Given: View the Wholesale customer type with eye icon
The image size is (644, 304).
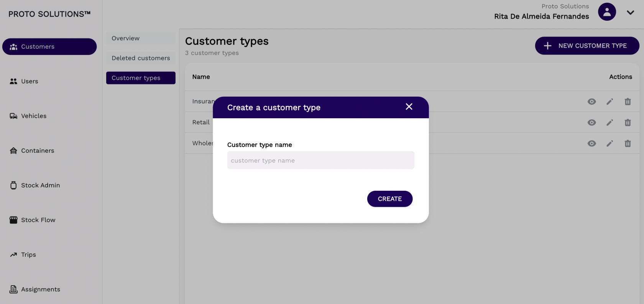Looking at the screenshot, I should pyautogui.click(x=592, y=144).
